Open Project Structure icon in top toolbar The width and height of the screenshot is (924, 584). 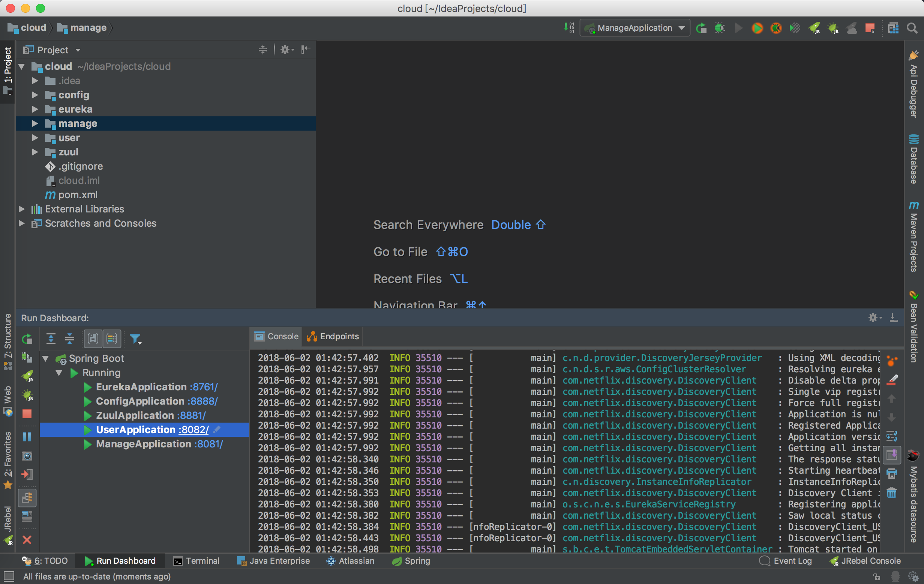click(x=893, y=28)
